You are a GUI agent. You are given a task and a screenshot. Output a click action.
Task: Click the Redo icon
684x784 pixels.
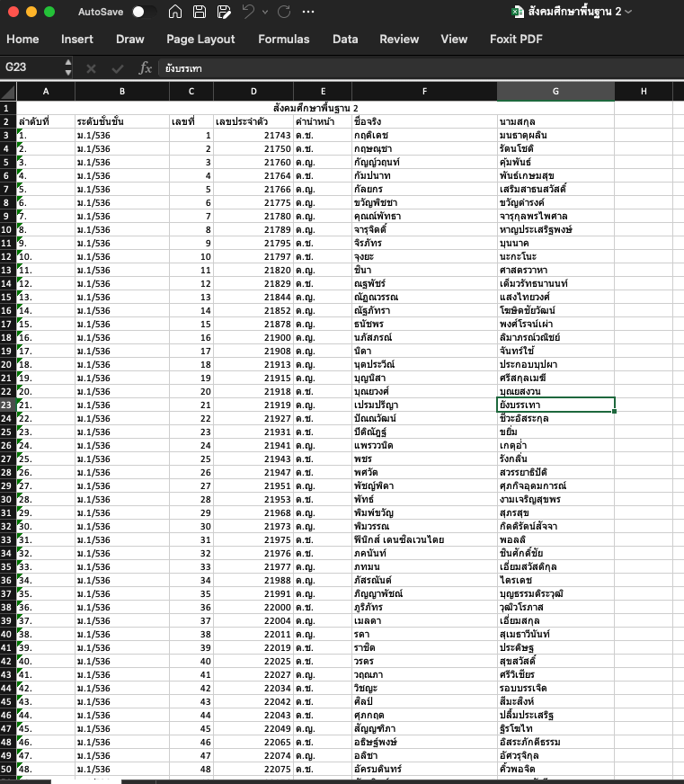pyautogui.click(x=284, y=12)
